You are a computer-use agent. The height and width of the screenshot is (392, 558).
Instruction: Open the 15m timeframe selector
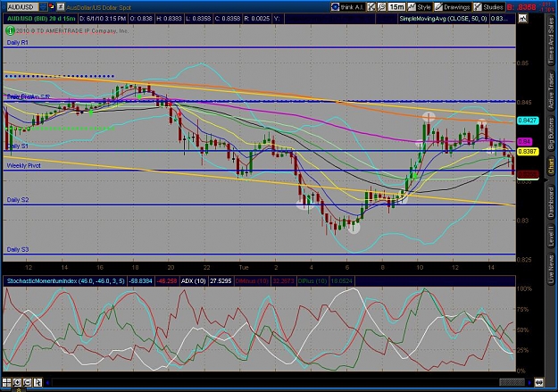click(x=396, y=7)
